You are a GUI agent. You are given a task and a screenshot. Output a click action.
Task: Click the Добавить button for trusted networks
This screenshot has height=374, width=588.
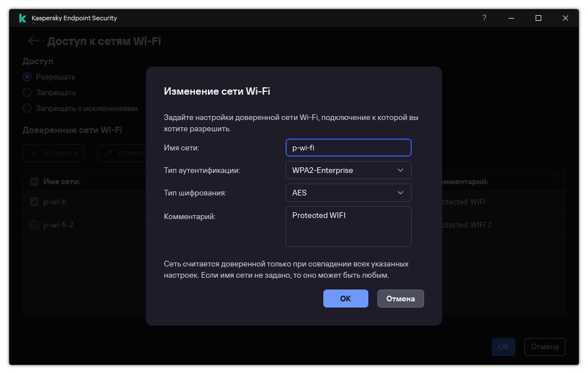pyautogui.click(x=53, y=153)
